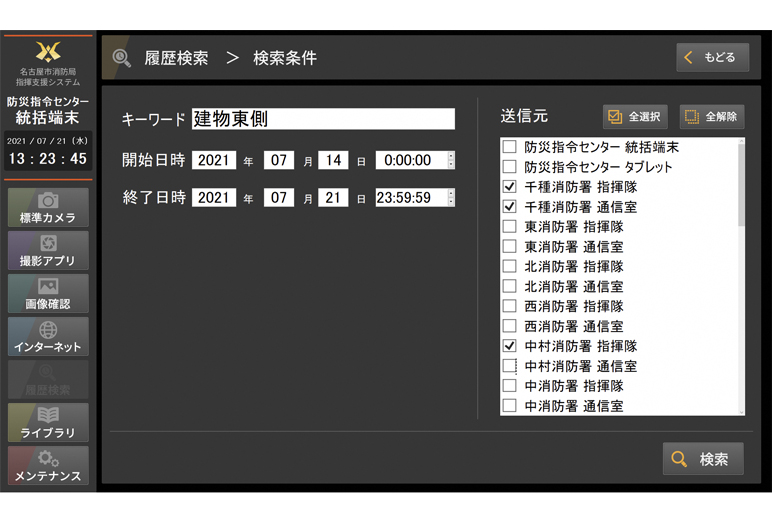Screen dimensions: 772x520
Task: Click the キーワード field containing 建物東側
Action: [x=323, y=119]
